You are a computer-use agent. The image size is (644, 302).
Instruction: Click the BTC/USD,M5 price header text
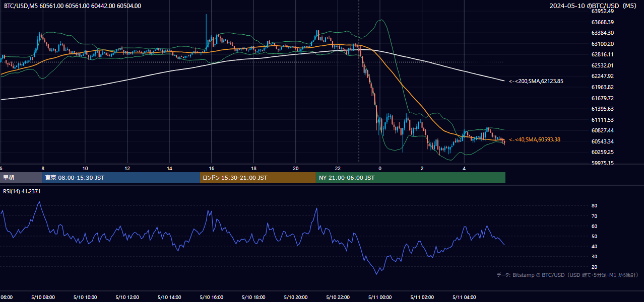(x=73, y=6)
